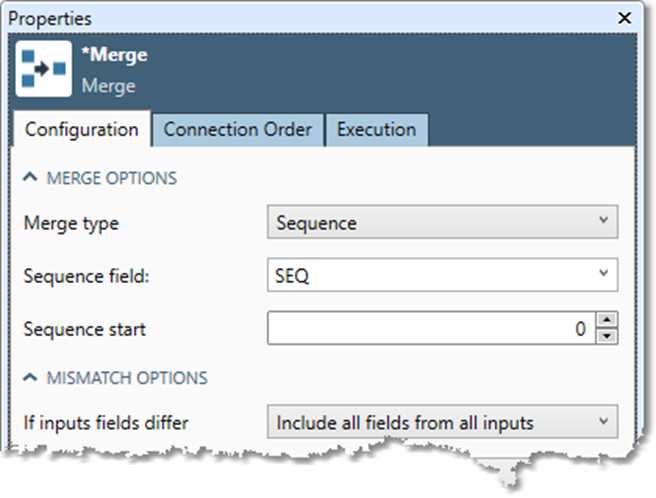Click the Merge node icon in header
The height and width of the screenshot is (498, 656).
44,69
